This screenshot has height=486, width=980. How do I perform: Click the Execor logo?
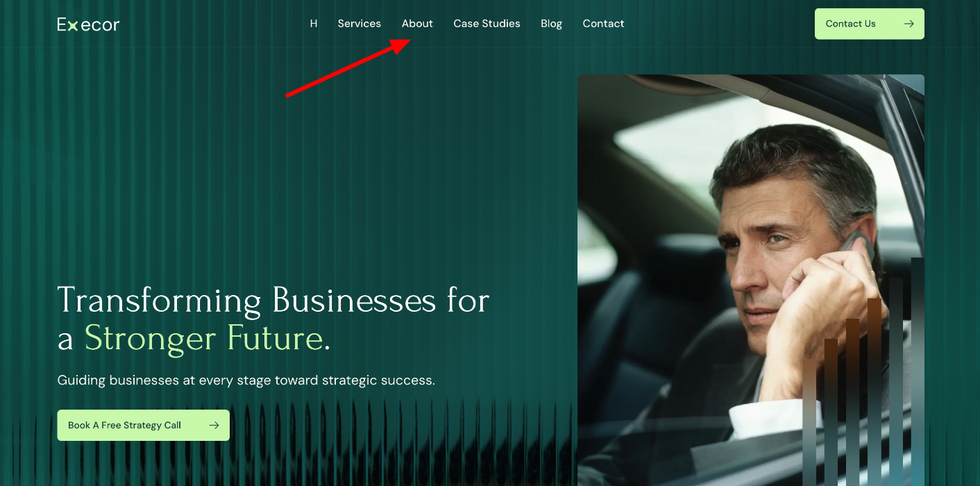(x=88, y=24)
